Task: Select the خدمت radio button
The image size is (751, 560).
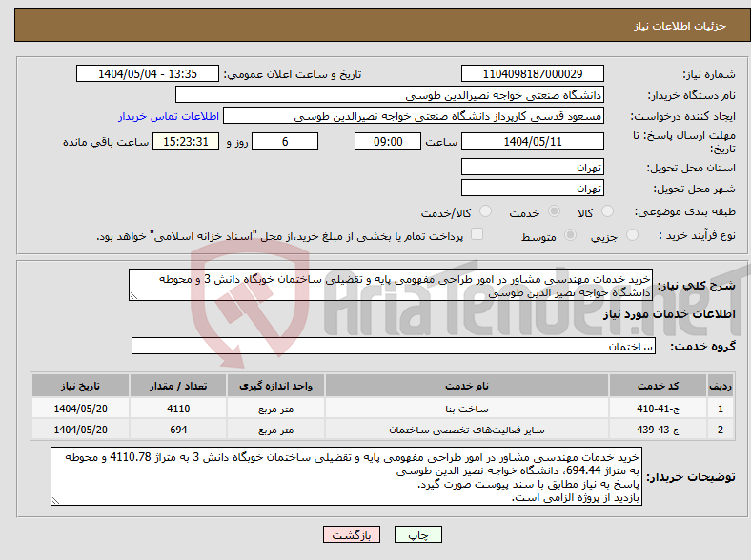Action: 554,211
